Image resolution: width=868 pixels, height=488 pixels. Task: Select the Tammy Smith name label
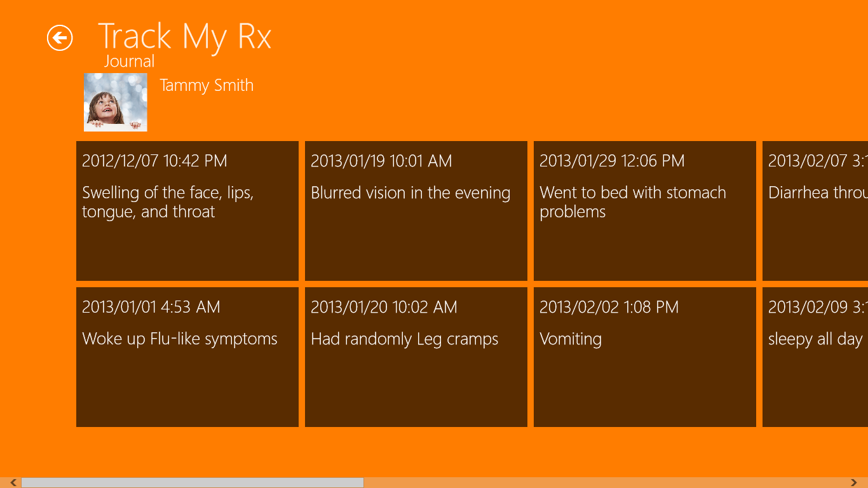coord(207,86)
